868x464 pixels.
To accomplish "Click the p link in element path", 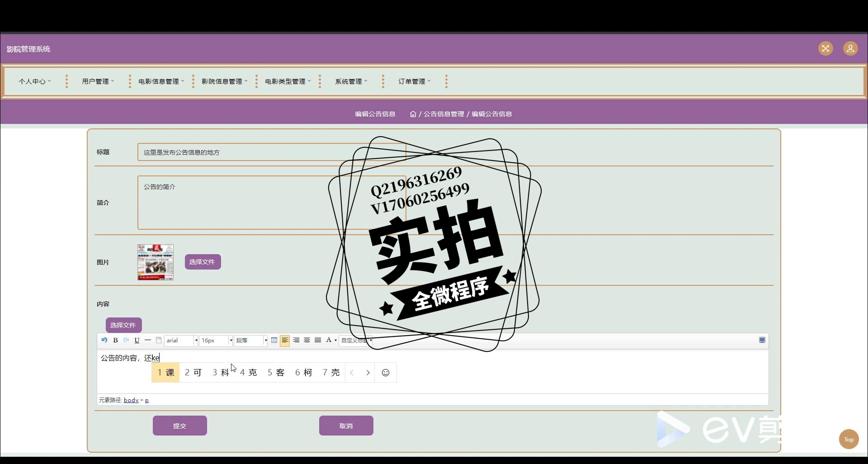I will pyautogui.click(x=146, y=400).
